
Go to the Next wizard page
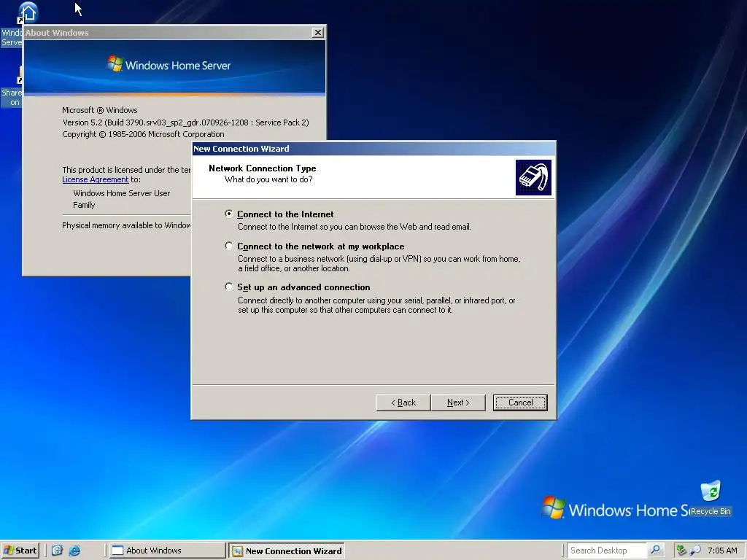point(458,402)
